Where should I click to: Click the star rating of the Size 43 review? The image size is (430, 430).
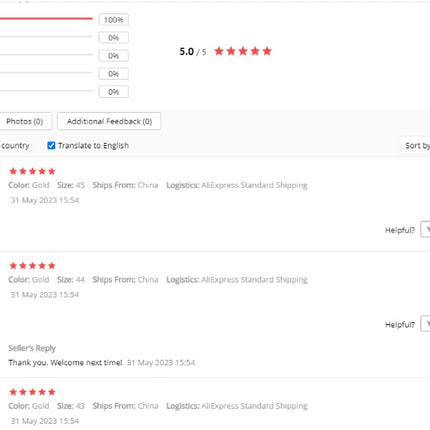32,392
